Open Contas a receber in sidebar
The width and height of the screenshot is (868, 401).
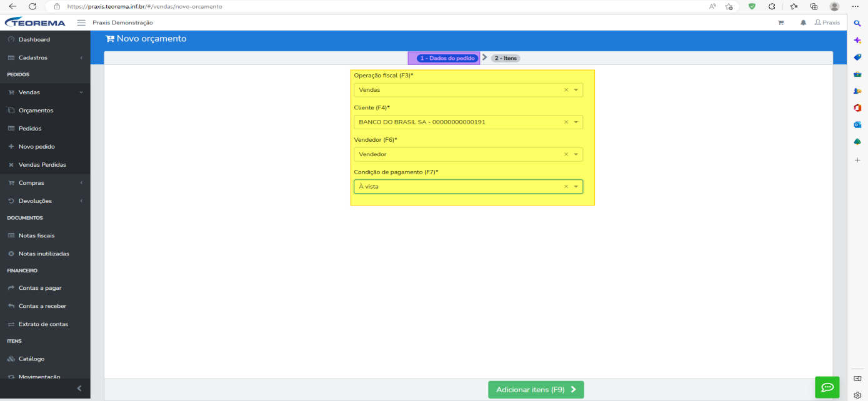[45, 306]
